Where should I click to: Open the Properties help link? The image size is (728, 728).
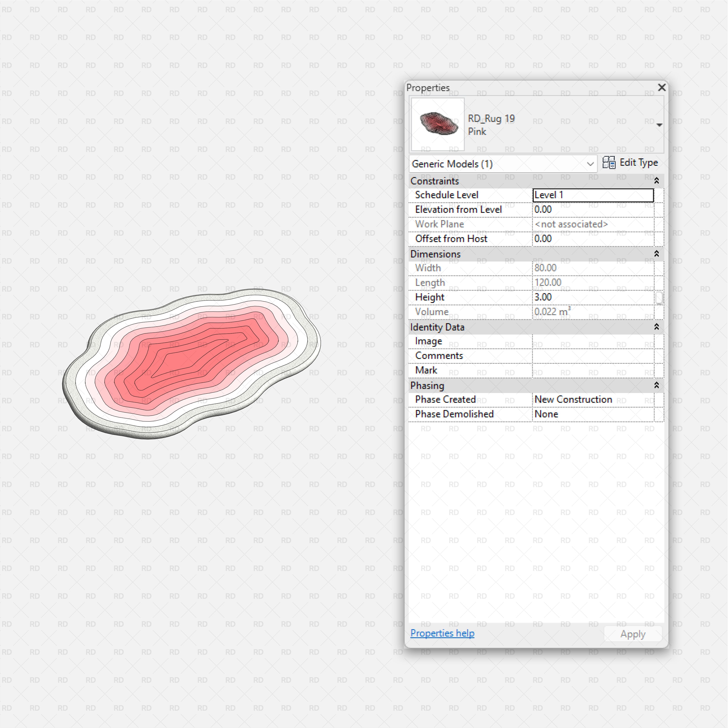point(442,633)
